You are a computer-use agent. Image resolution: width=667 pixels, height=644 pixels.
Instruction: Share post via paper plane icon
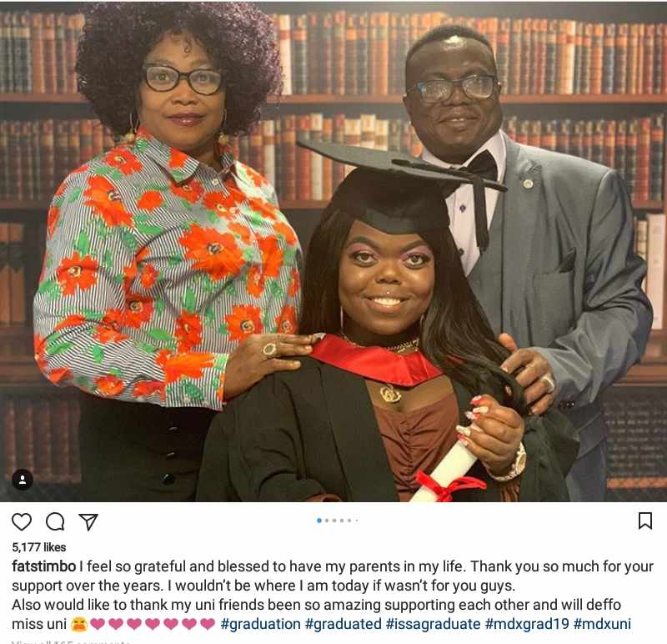tap(88, 522)
